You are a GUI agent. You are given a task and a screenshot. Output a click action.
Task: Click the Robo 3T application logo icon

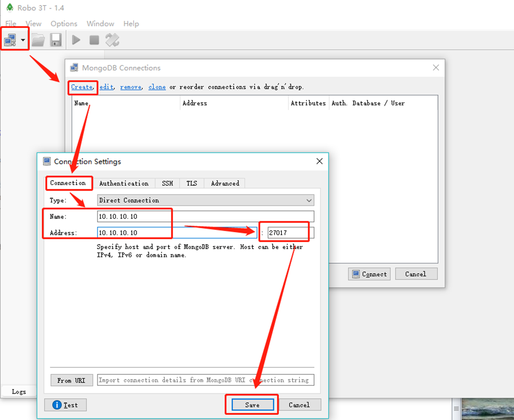10,7
